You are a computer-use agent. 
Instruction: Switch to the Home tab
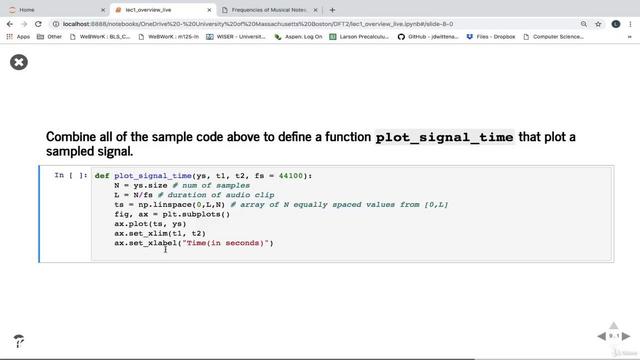pos(57,10)
